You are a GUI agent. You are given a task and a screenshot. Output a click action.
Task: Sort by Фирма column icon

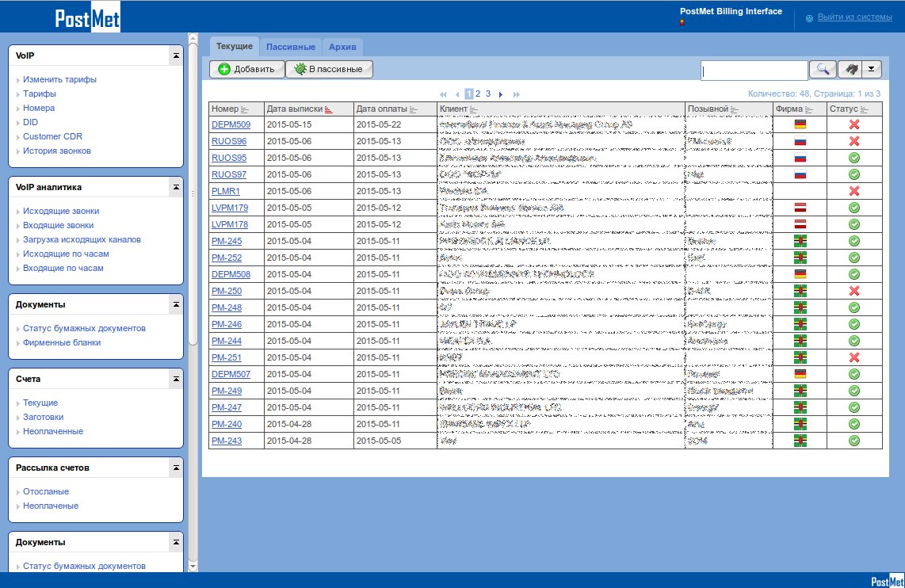808,109
